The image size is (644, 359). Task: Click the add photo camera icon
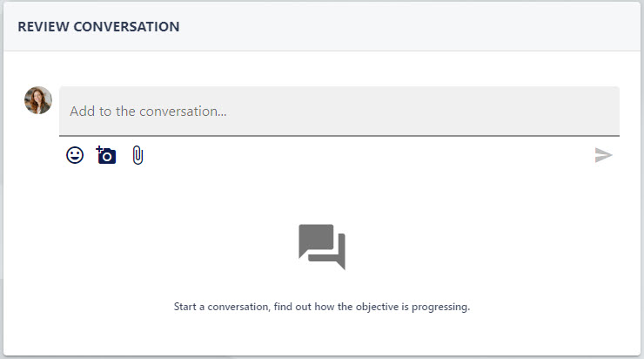(x=106, y=155)
